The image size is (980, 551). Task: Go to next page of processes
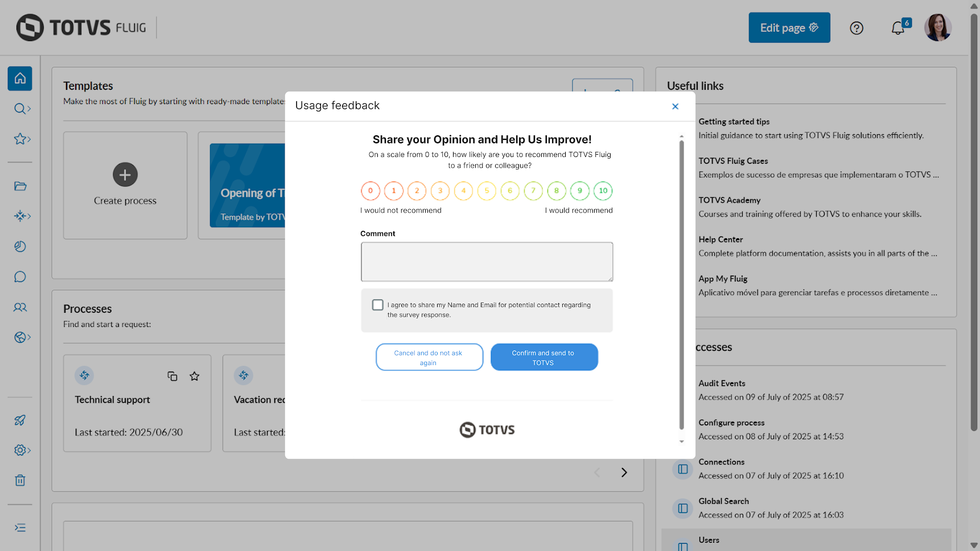(624, 473)
